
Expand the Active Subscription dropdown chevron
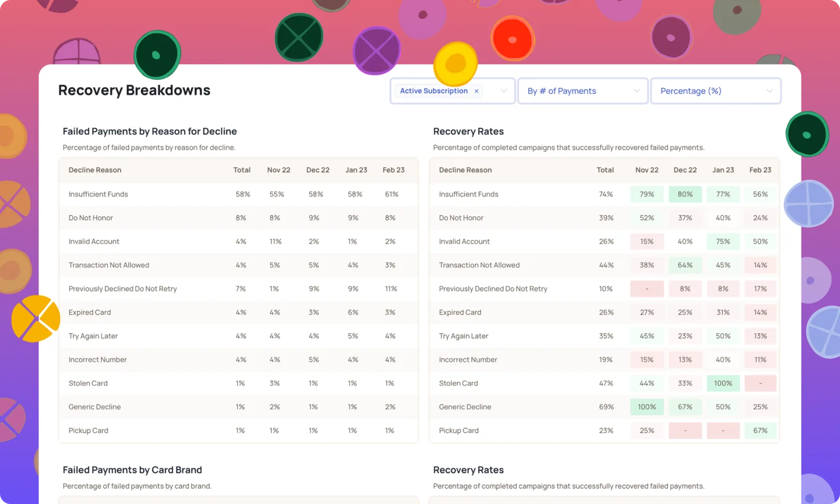[503, 91]
